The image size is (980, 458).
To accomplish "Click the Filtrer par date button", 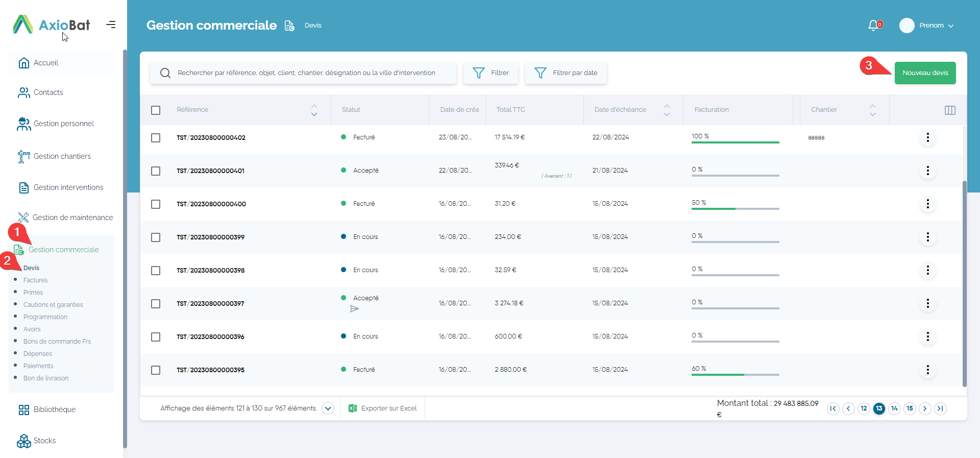I will pos(566,73).
